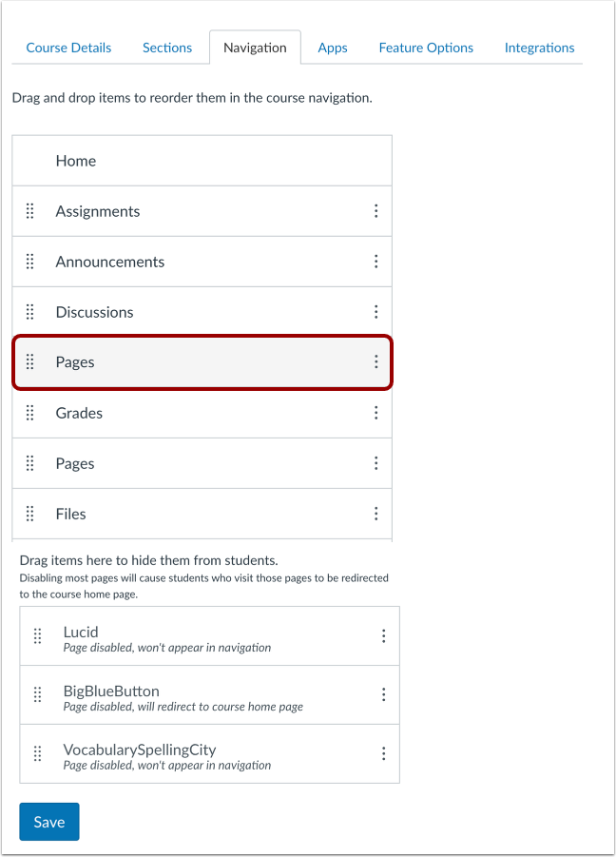The width and height of the screenshot is (616, 857).
Task: Open the BigBlueButton options menu
Action: 384,694
